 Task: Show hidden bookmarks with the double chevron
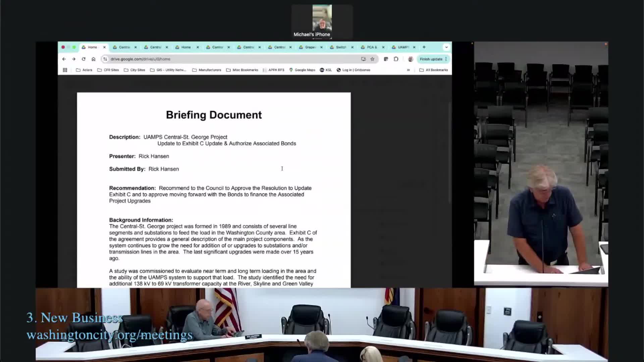tap(408, 70)
